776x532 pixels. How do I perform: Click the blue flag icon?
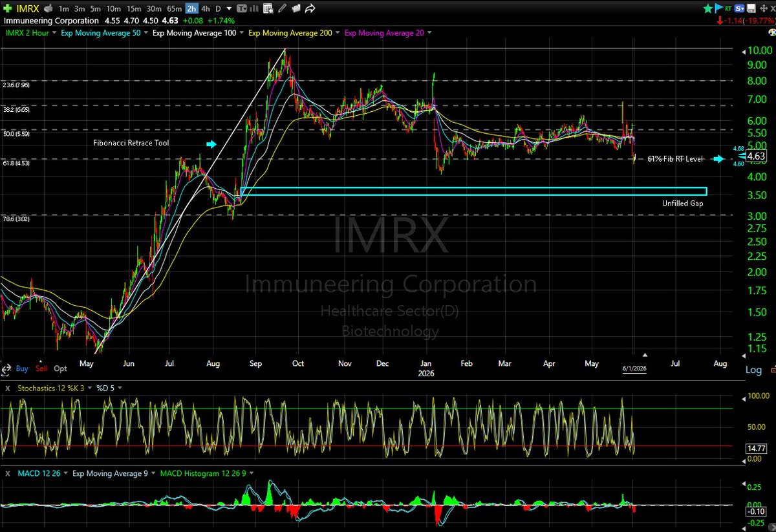tap(718, 8)
